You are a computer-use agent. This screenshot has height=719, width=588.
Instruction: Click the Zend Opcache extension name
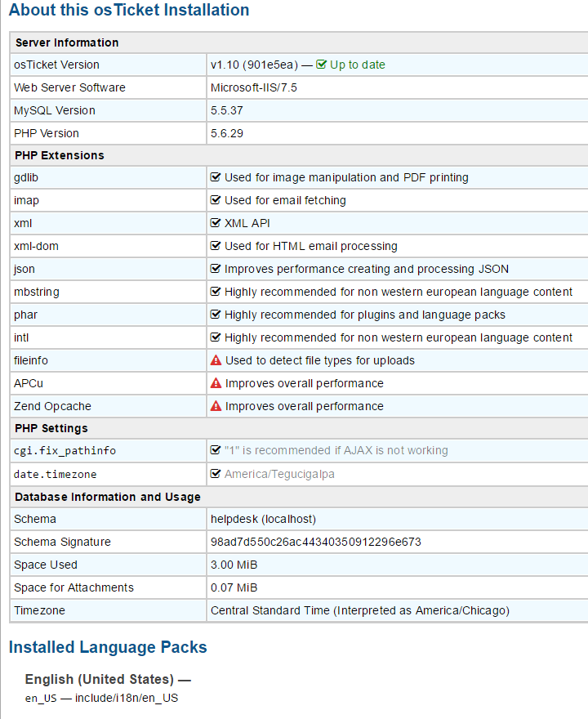pos(52,406)
